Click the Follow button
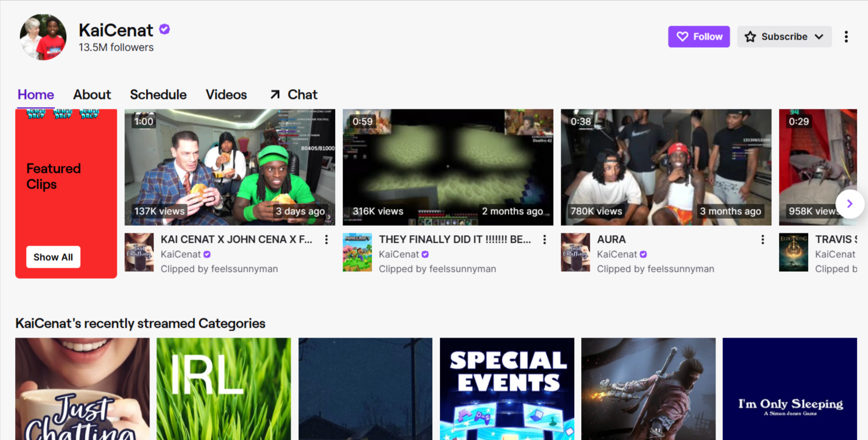 (699, 36)
